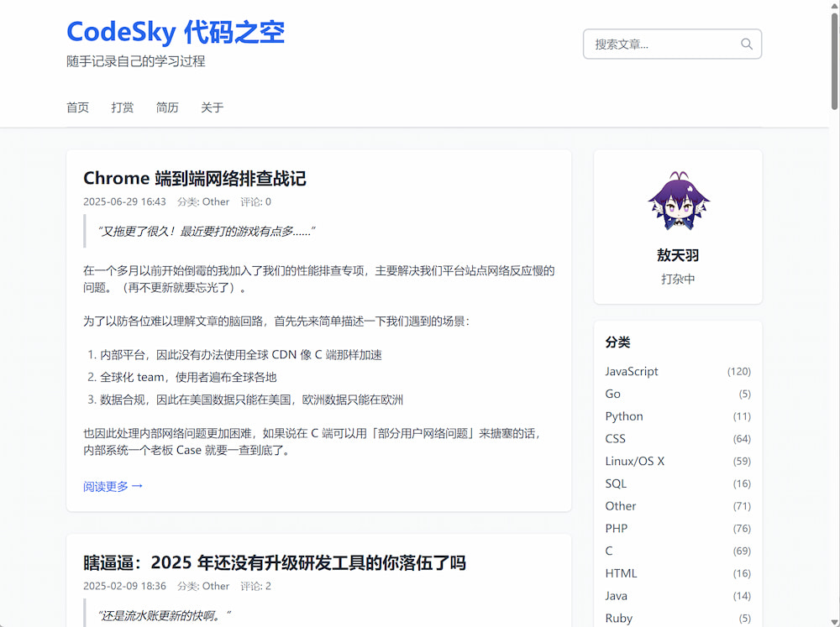Open the post about 2025 研发工具
This screenshot has width=840, height=627.
[276, 562]
